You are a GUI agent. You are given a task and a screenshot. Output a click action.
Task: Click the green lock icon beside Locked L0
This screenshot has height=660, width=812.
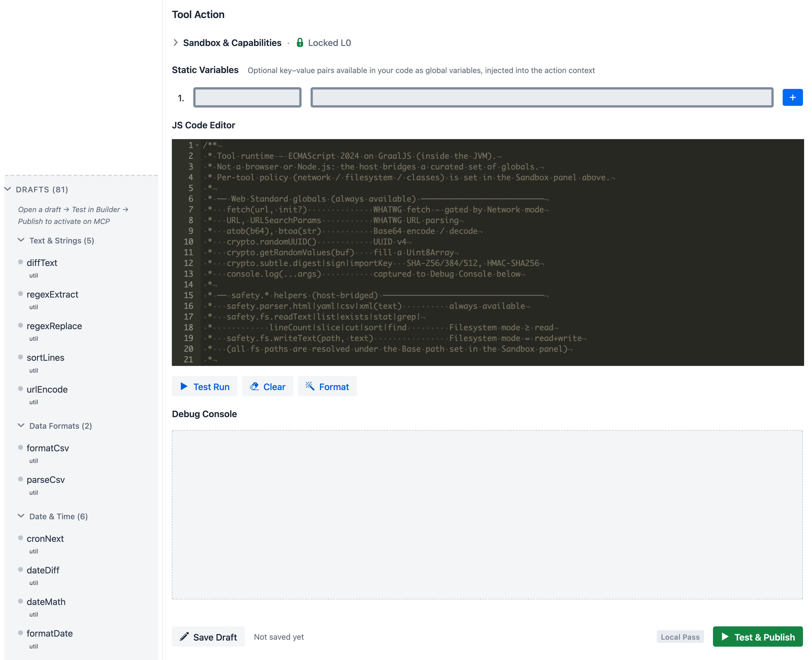tap(300, 43)
